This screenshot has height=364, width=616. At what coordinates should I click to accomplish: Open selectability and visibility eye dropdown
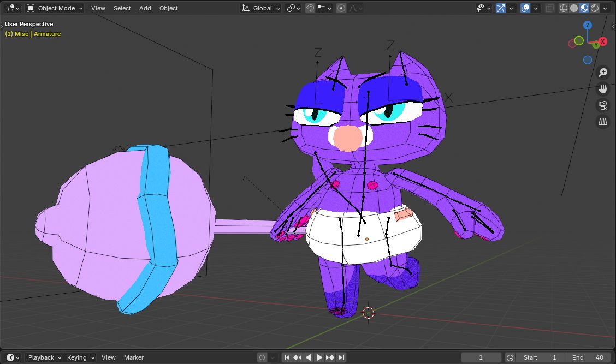[484, 8]
